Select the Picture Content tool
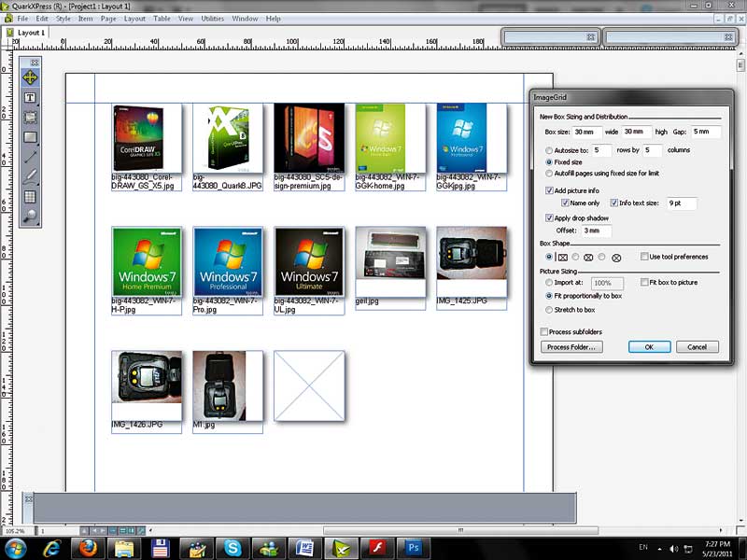 [x=30, y=118]
